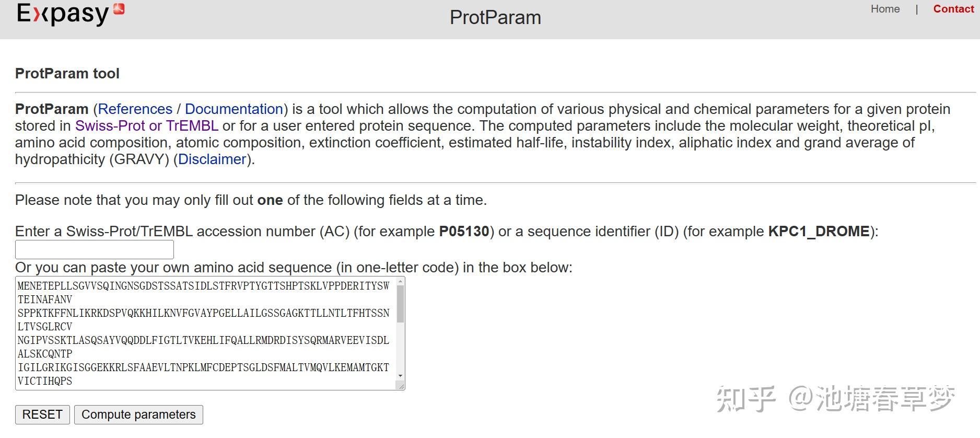Image resolution: width=980 pixels, height=438 pixels.
Task: View the Disclaimer link
Action: 212,159
